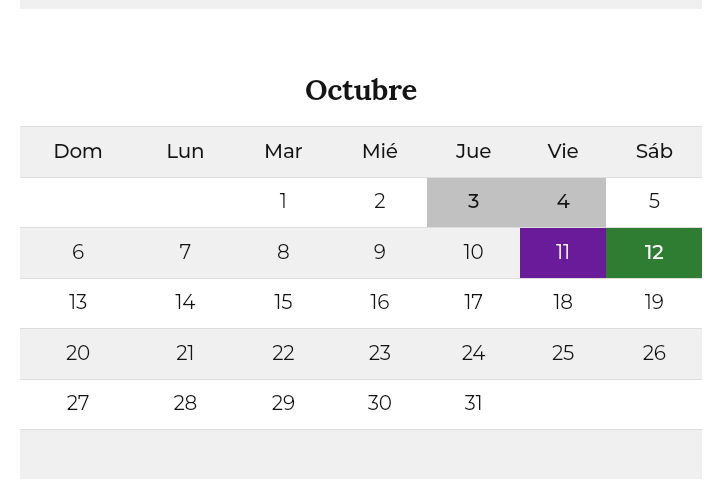This screenshot has width=720, height=504.
Task: Click day 23 in the calendar
Action: pyautogui.click(x=379, y=354)
